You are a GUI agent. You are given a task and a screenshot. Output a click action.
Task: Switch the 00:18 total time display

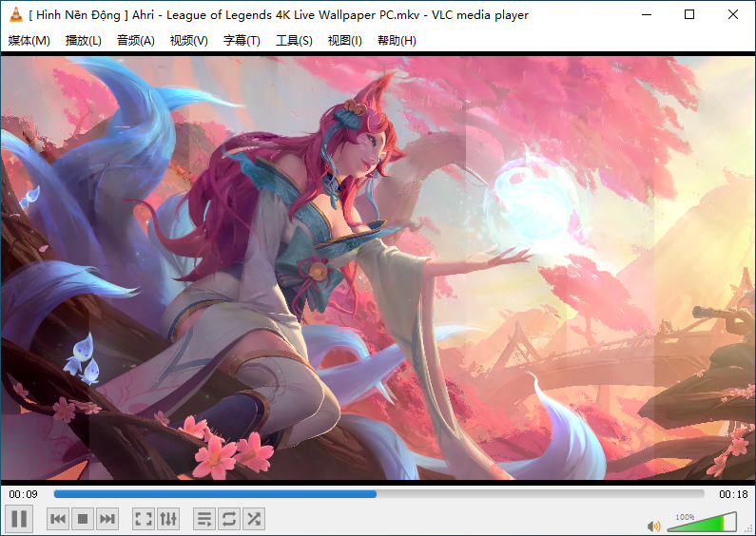tap(732, 494)
